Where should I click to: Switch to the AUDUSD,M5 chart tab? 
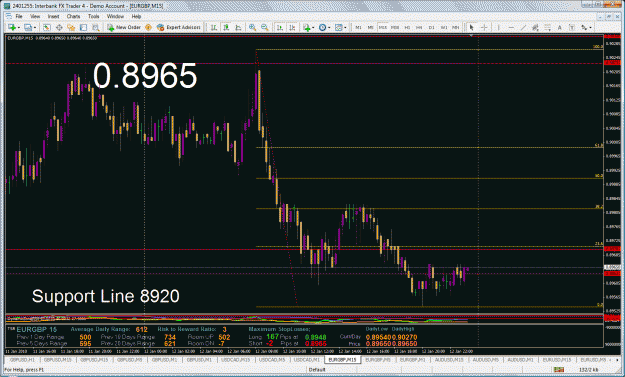[485, 360]
